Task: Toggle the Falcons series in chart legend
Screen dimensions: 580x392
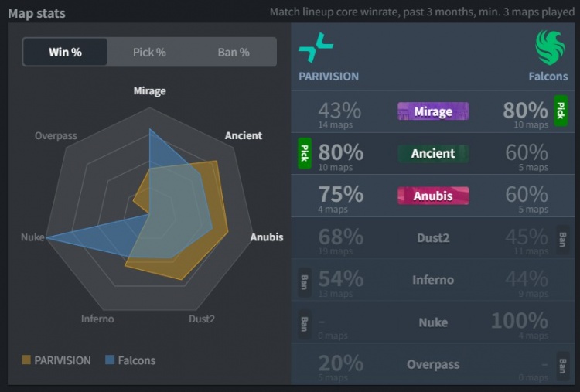Action: [130, 360]
